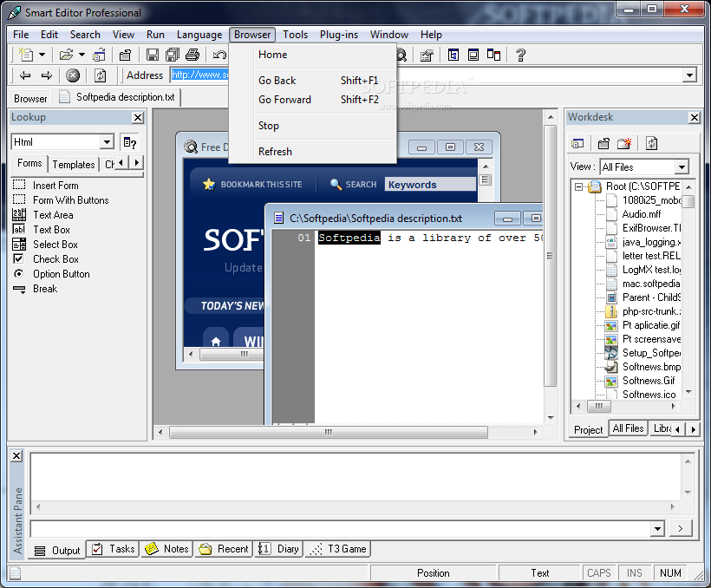Click the Workdesk tree horizontal scrollbar thumb
This screenshot has width=711, height=588.
coord(599,406)
